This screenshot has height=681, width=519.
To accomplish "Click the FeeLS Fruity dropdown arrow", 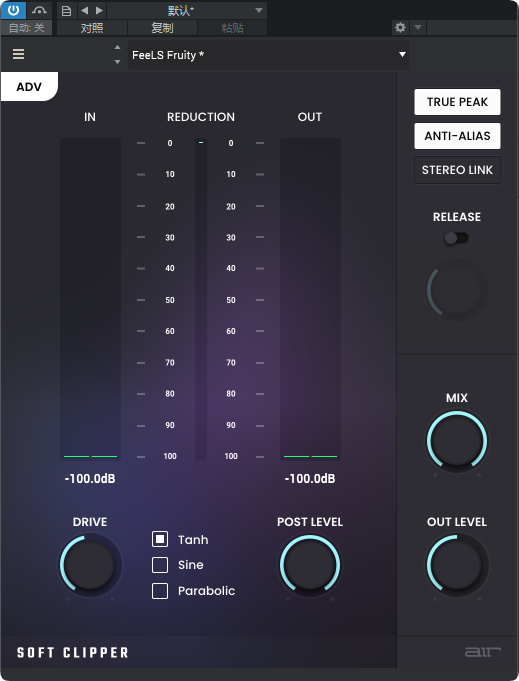I will [402, 54].
